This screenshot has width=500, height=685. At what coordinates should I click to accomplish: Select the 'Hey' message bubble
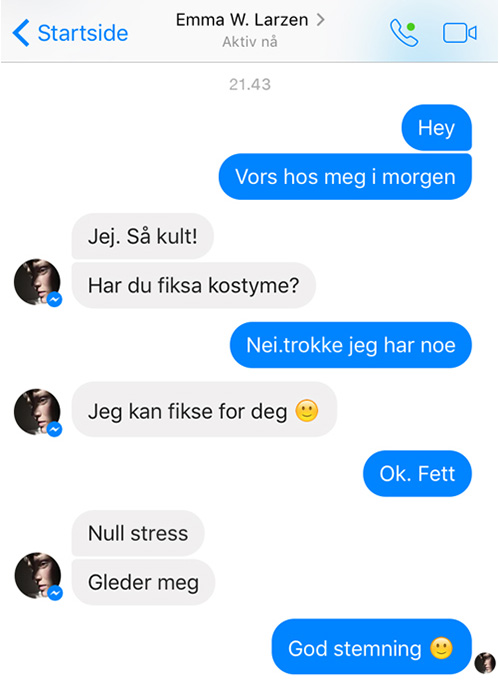pos(436,128)
